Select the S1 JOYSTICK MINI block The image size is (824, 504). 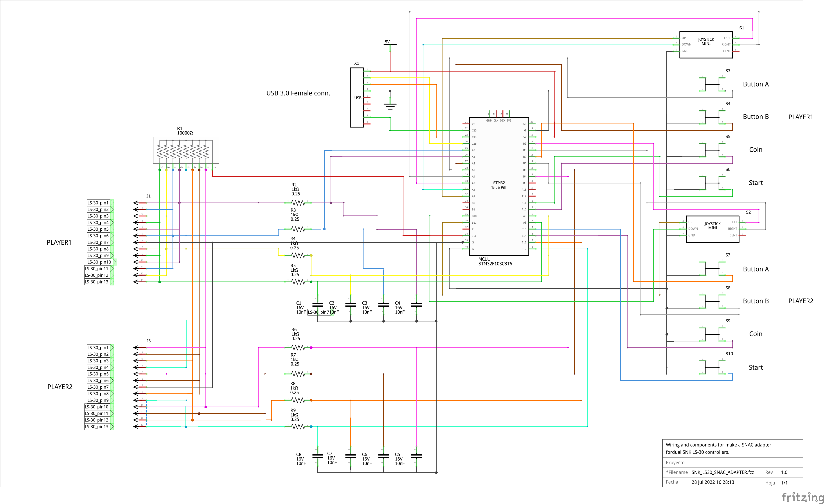[x=706, y=45]
